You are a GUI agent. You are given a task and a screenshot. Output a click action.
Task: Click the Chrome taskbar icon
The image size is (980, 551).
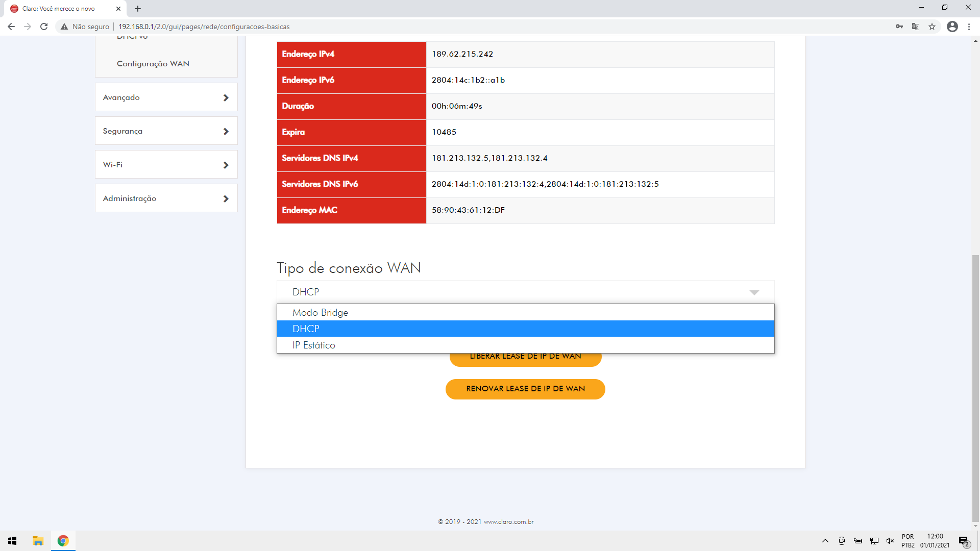(x=63, y=541)
